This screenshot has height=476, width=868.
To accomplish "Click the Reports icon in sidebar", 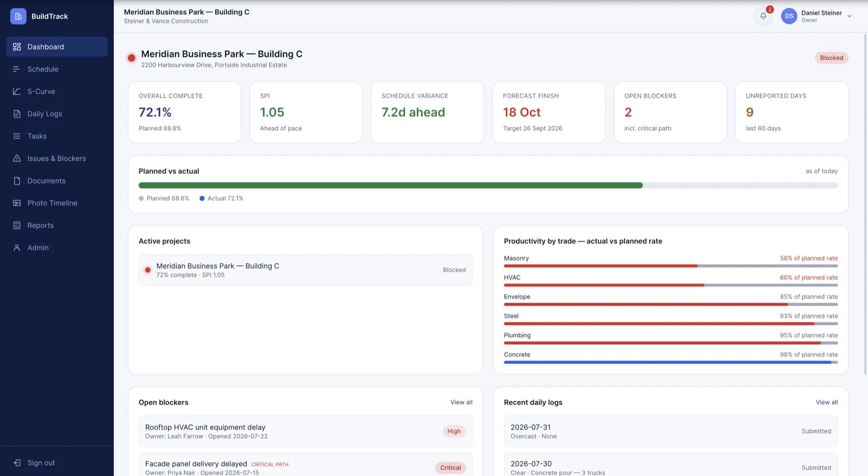I will (x=17, y=225).
